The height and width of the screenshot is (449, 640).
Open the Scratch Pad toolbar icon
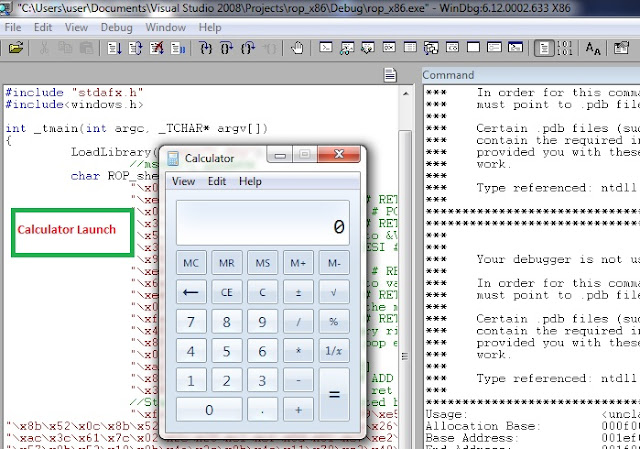point(473,48)
